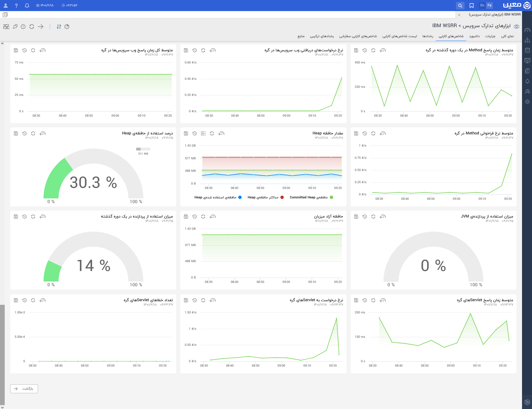Open the شاخص‌های کارایی tab
The height and width of the screenshot is (409, 532).
pos(451,36)
